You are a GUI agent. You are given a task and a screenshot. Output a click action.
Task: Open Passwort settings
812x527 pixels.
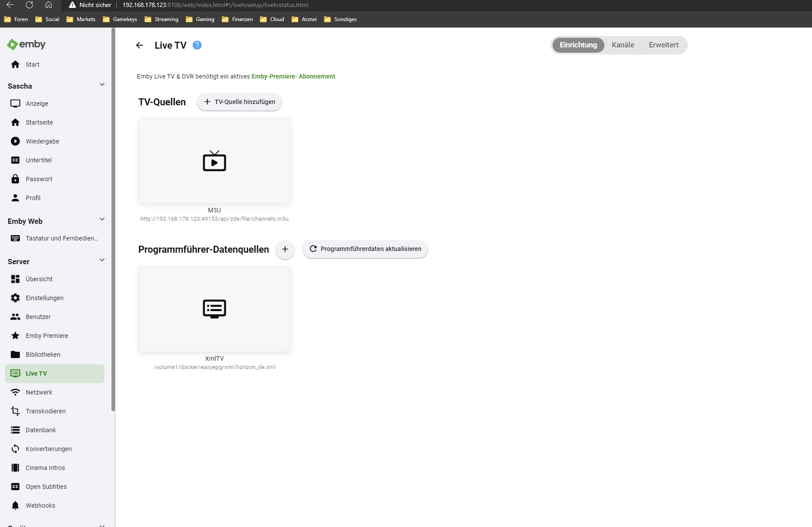[54, 179]
